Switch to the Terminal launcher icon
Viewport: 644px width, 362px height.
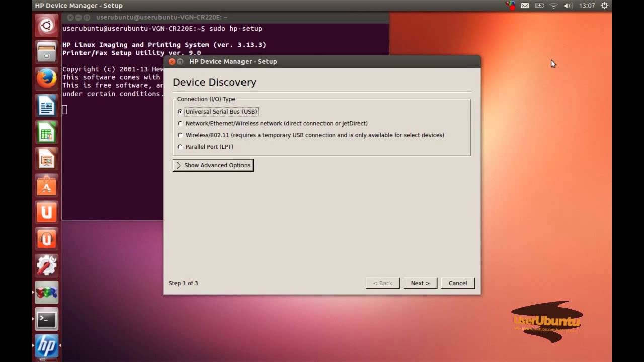point(46,319)
